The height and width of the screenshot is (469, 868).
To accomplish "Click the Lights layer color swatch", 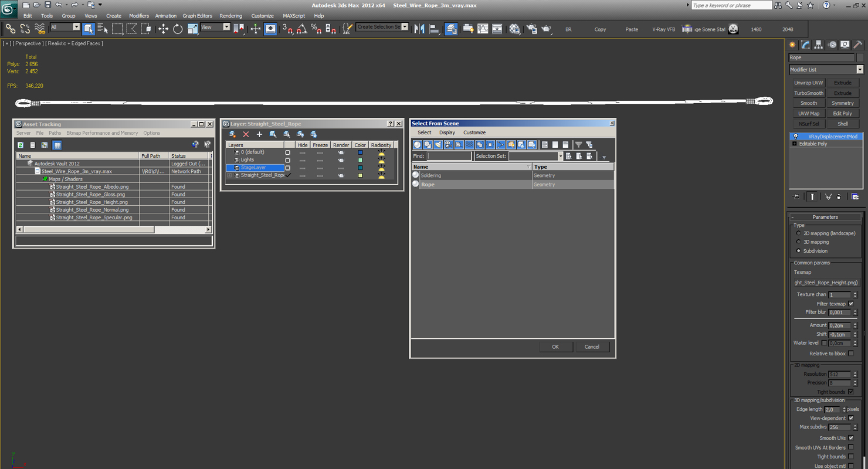I will click(360, 160).
